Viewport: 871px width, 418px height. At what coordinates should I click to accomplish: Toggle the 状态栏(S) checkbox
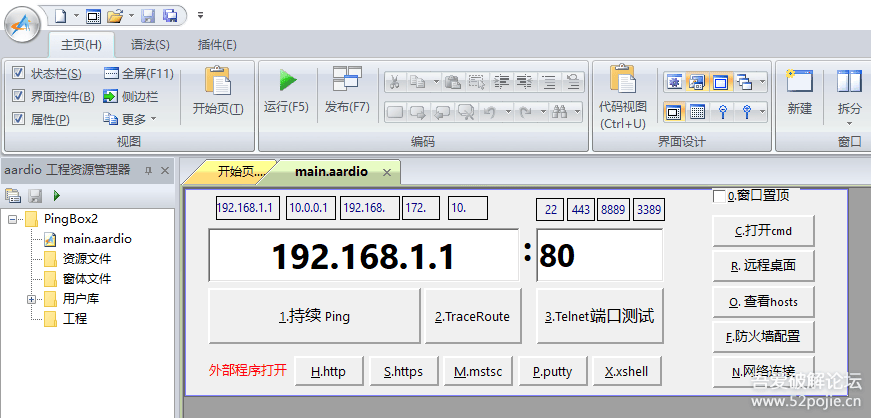[x=18, y=73]
